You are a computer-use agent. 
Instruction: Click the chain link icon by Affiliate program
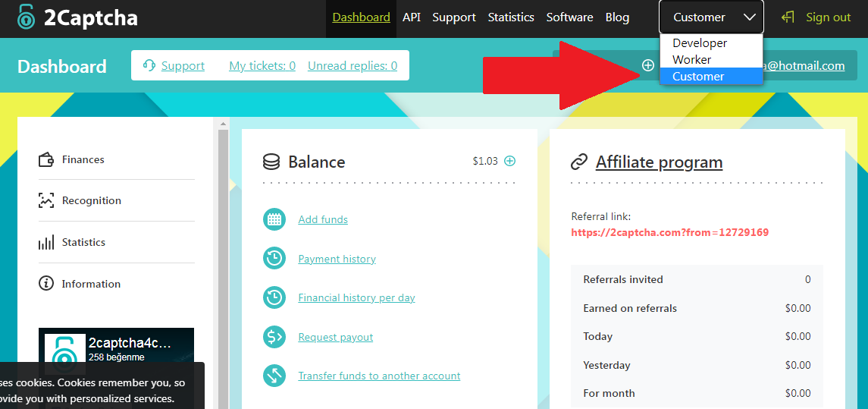coord(579,162)
